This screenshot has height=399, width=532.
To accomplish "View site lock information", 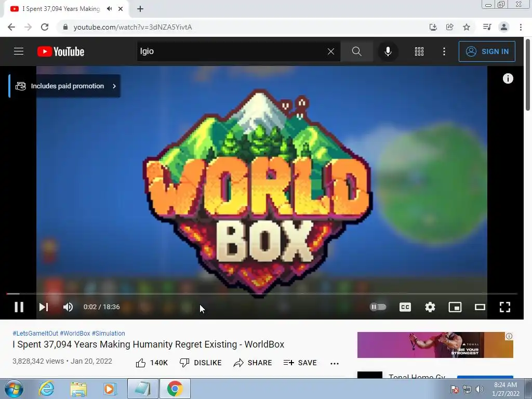I will [x=65, y=27].
